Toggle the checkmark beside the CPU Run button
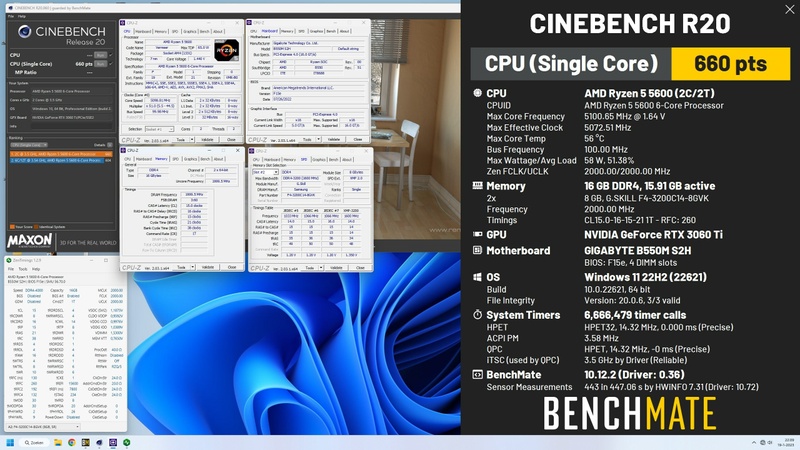Image resolution: width=800 pixels, height=450 pixels. pyautogui.click(x=111, y=55)
